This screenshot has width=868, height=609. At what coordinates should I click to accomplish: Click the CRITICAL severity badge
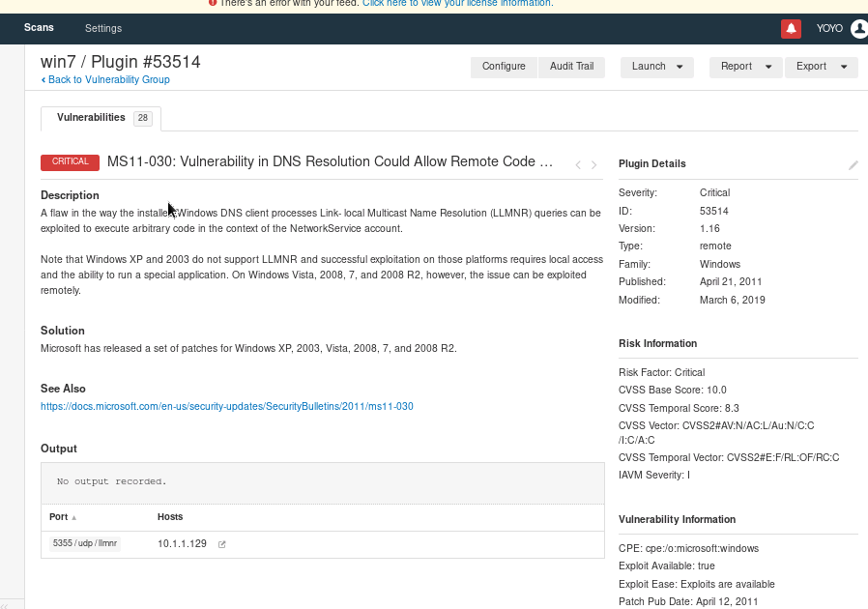tap(70, 162)
